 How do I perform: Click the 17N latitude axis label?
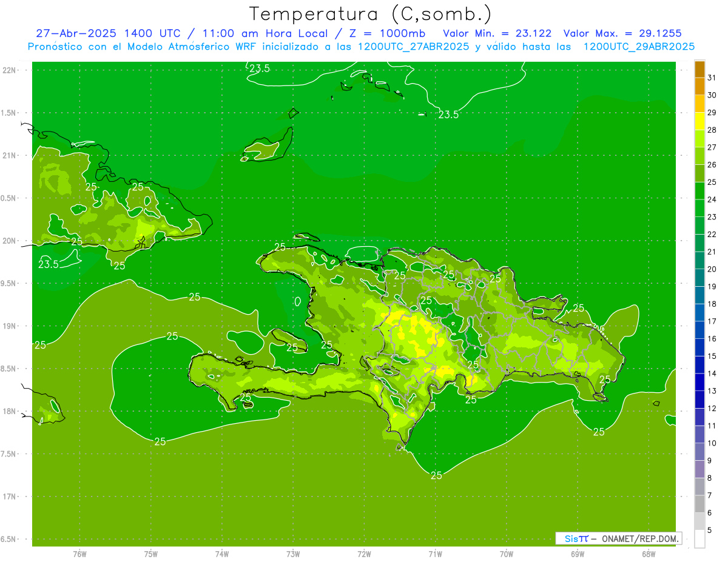10,497
